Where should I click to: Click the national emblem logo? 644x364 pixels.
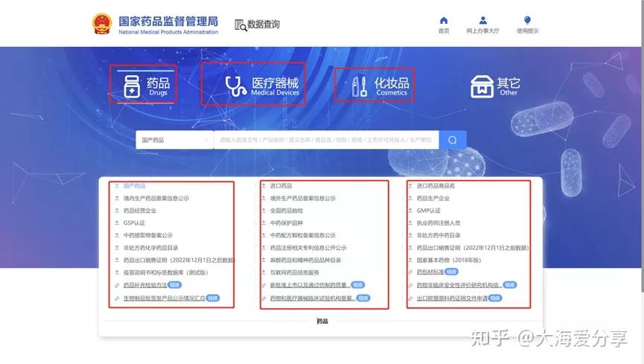(x=102, y=23)
